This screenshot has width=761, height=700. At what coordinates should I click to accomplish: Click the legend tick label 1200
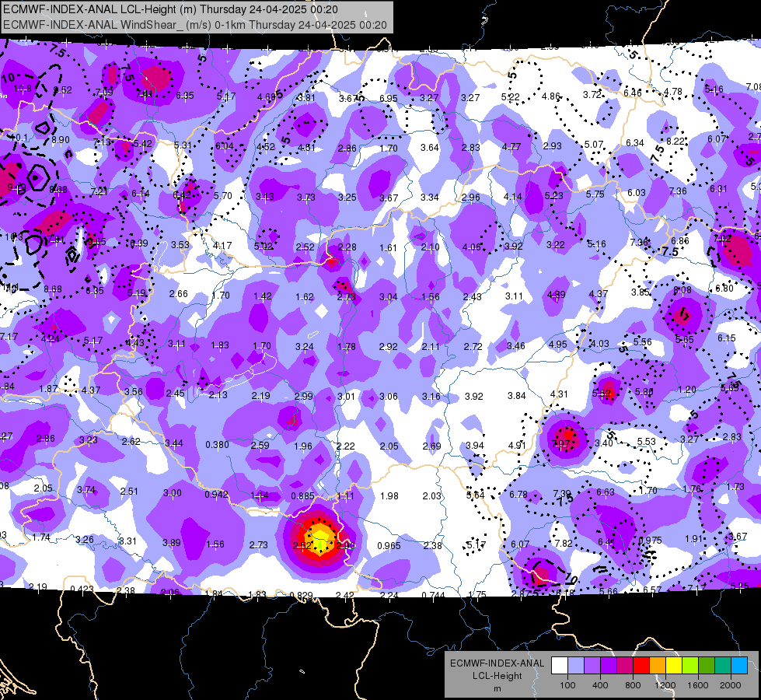coord(665,685)
